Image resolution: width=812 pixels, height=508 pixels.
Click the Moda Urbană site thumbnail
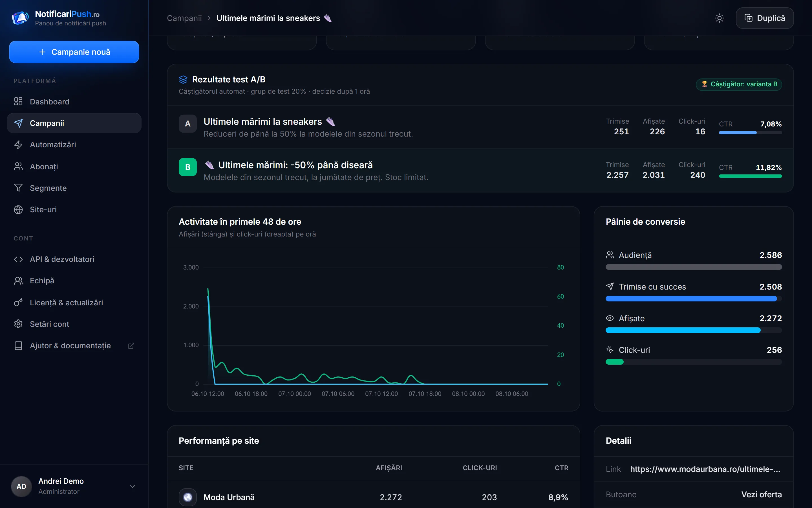(x=187, y=497)
